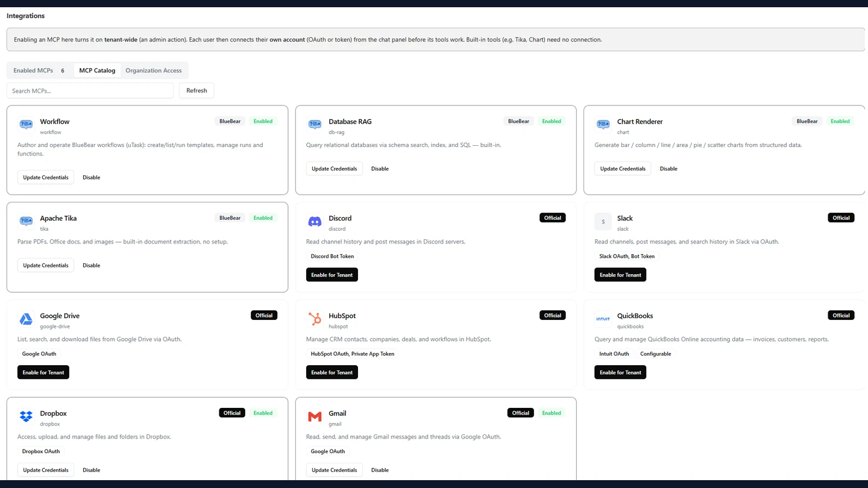Disable the Workflow MCP
Viewport: 868px width, 488px height.
(x=92, y=178)
